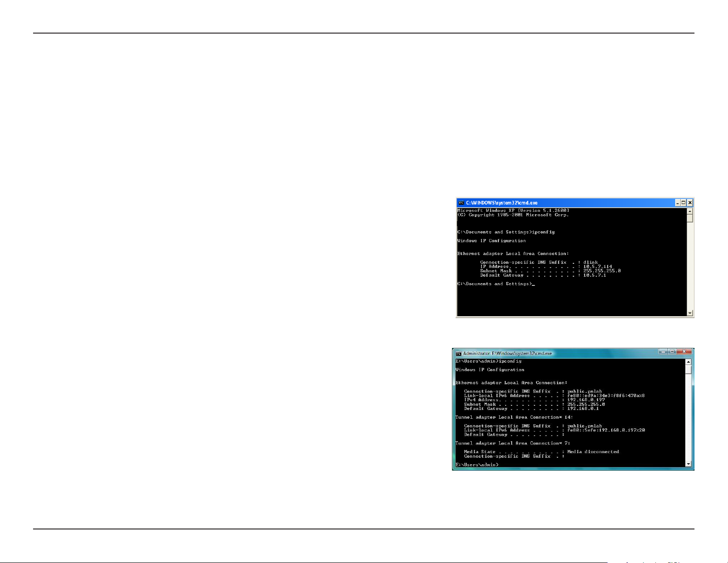Viewport: 728px width, 563px height.
Task: Close the Administrator cmd.exe window
Action: (684, 352)
